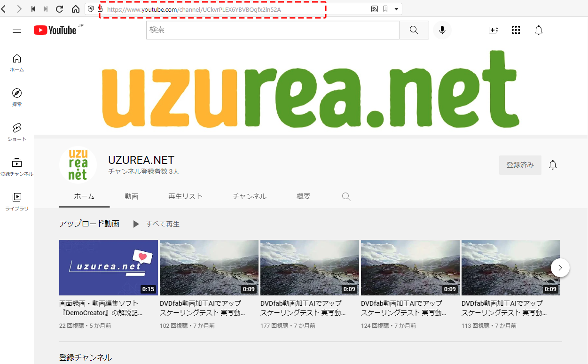Switch to the 動画 tab

[x=132, y=196]
